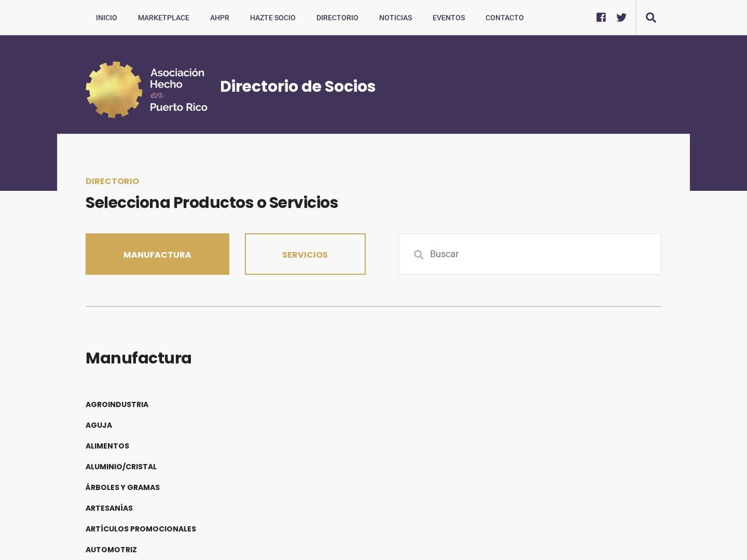Choose the ALIMENTOS category

[x=107, y=446]
